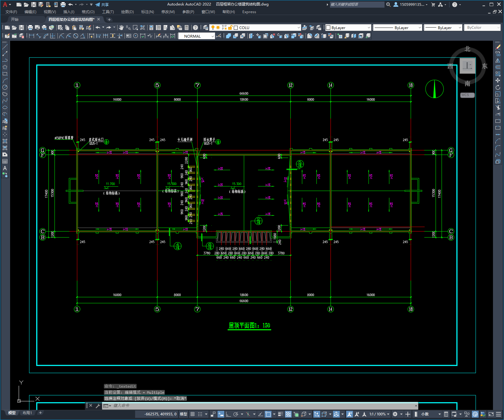Select the multiline text A tool
Image resolution: width=504 pixels, height=420 pixels.
[x=5, y=168]
